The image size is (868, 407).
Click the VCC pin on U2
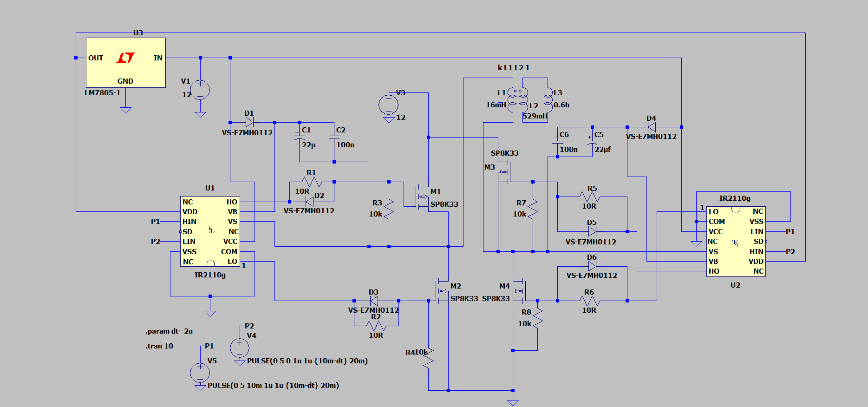click(x=716, y=232)
